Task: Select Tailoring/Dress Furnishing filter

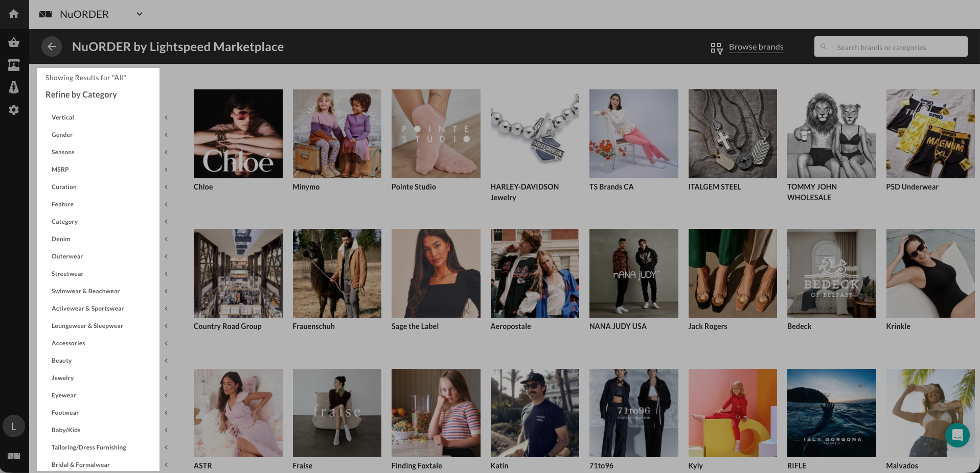Action: (88, 447)
